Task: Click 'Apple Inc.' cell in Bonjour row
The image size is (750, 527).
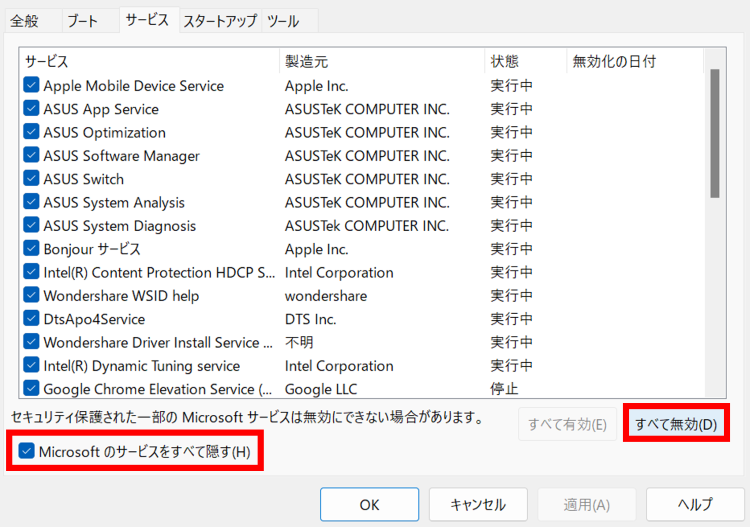Action: tap(317, 249)
